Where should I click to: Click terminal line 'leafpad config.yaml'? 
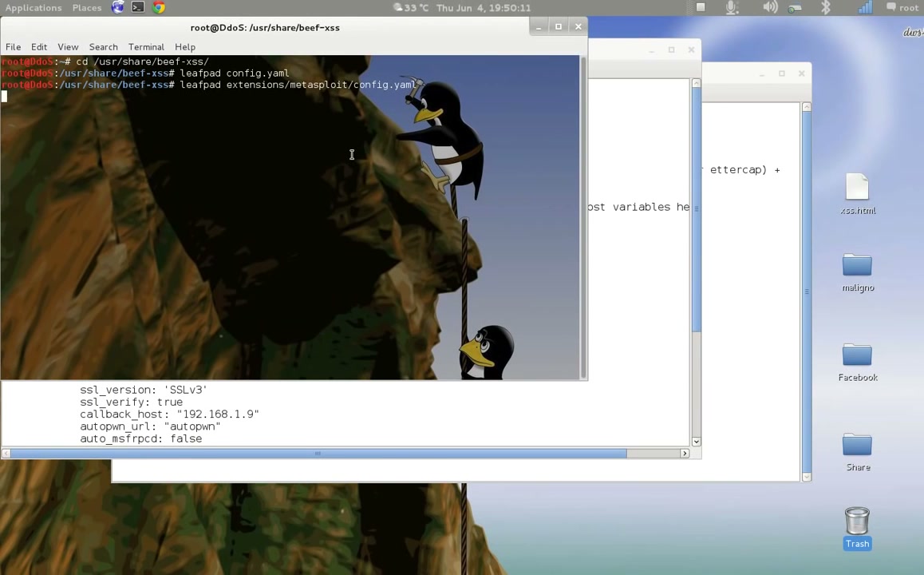point(235,73)
